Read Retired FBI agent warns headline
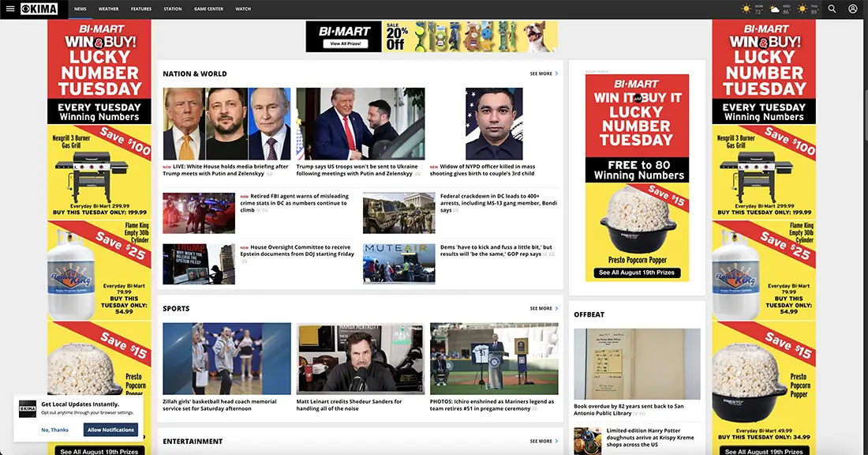The image size is (868, 455). coord(295,203)
